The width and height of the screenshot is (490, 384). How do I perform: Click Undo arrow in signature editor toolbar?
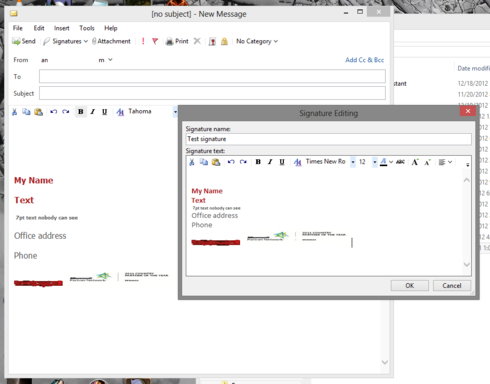[231, 162]
